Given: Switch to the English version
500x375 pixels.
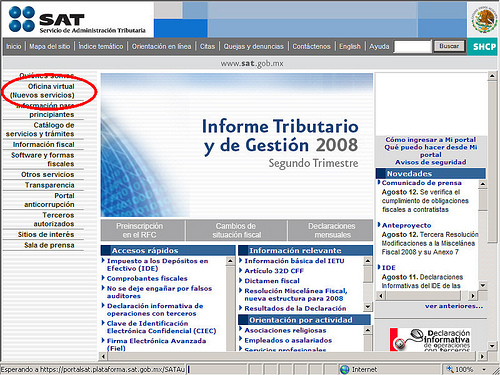Looking at the screenshot, I should coord(350,46).
